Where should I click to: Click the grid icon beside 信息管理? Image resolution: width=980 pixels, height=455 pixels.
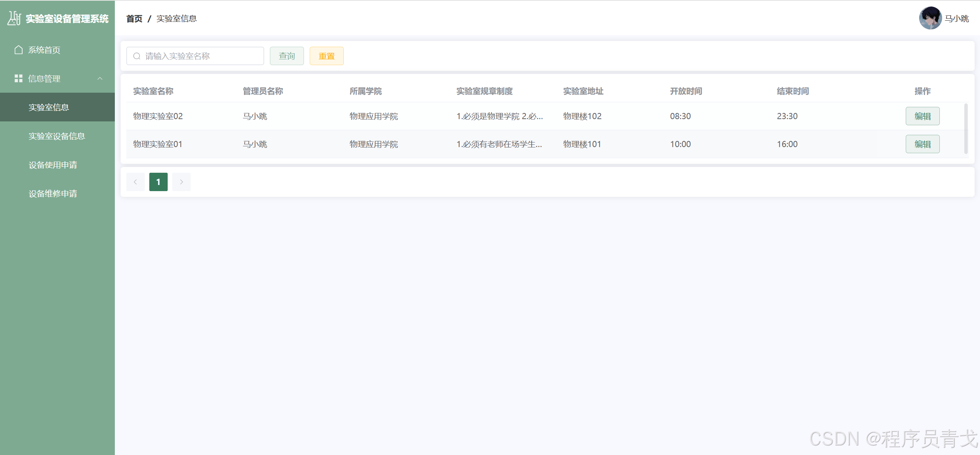[18, 79]
